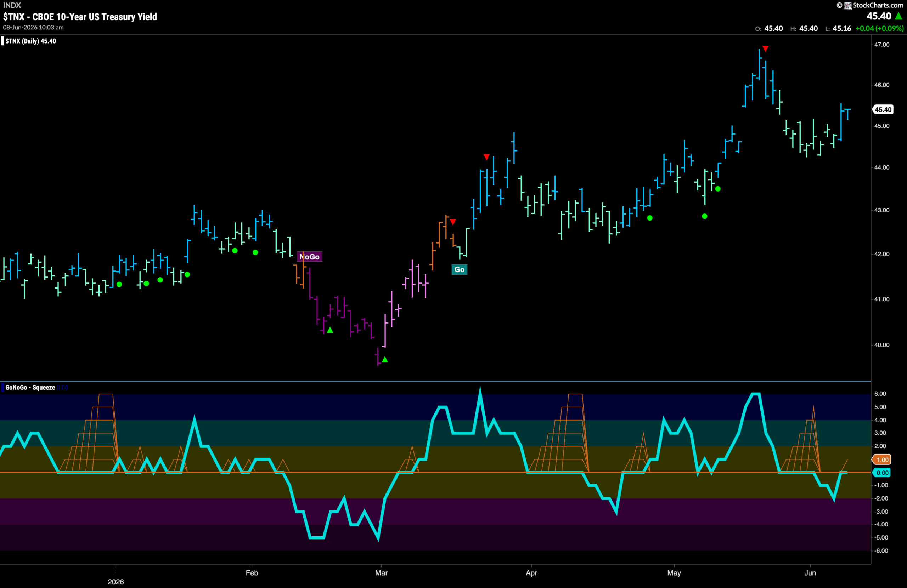Click the May label on the time axis
This screenshot has width=907, height=588.
point(674,573)
